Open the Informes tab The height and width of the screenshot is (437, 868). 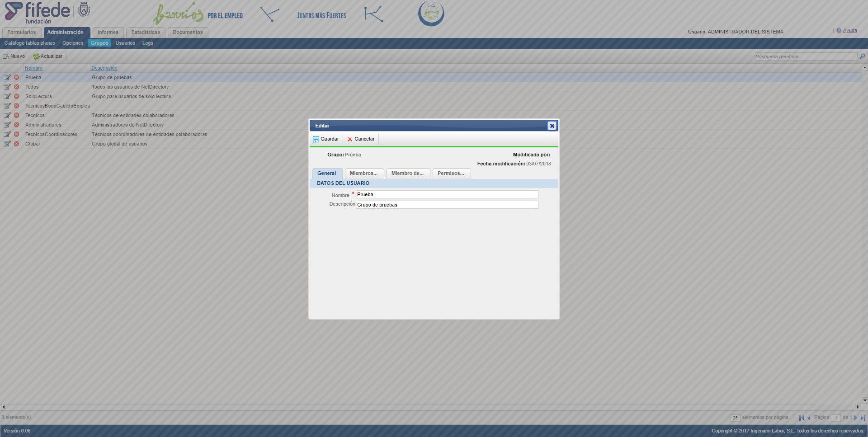(x=108, y=32)
